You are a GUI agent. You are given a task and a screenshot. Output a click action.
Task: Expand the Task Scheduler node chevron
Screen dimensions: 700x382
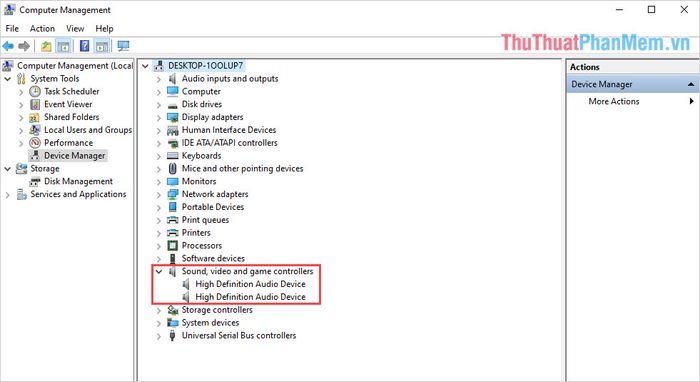(21, 92)
